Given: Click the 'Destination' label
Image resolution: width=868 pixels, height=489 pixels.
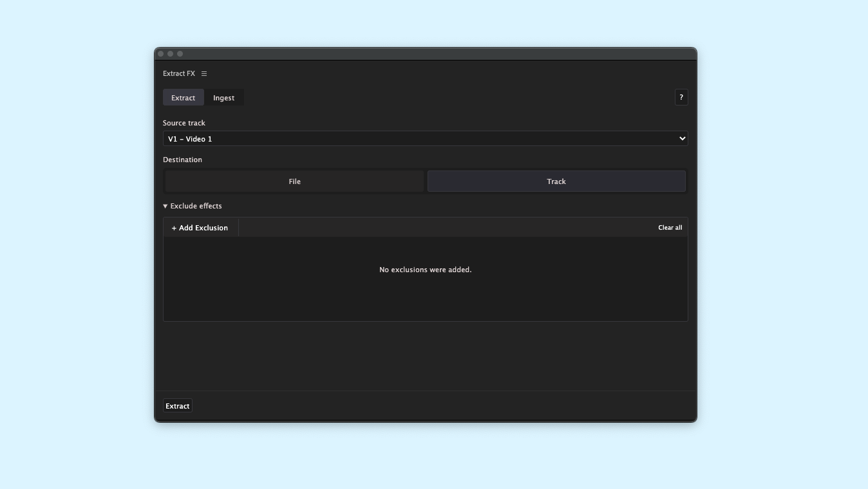Looking at the screenshot, I should [x=182, y=160].
